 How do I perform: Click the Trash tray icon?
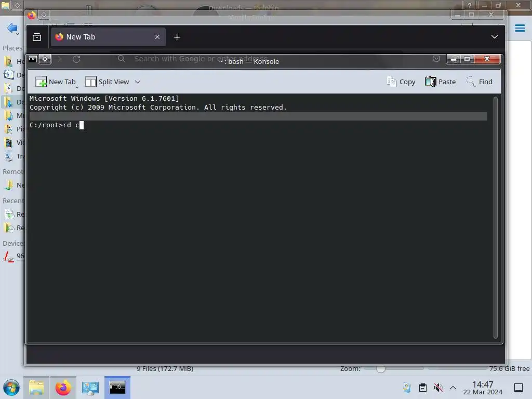click(407, 388)
